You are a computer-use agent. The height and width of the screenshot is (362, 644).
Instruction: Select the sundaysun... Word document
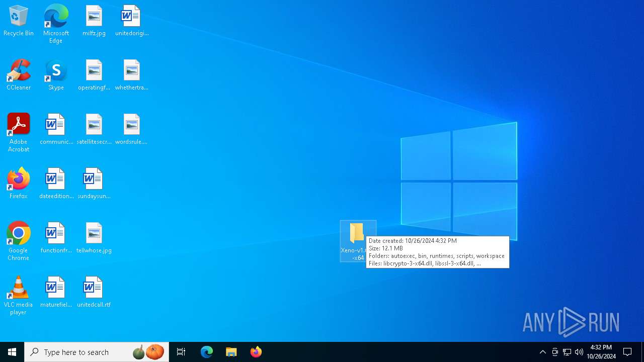[x=94, y=184]
